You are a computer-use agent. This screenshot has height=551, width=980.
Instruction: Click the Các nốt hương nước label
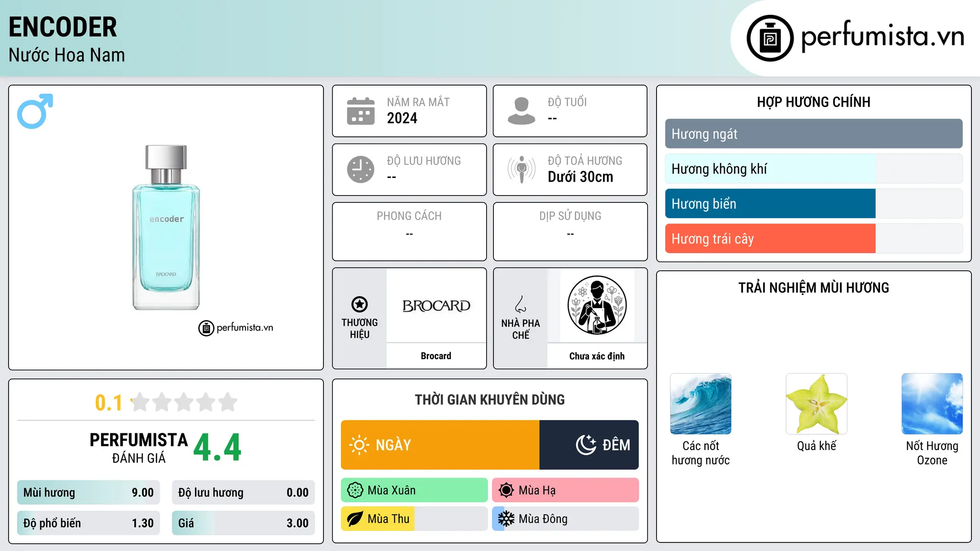coord(701,453)
